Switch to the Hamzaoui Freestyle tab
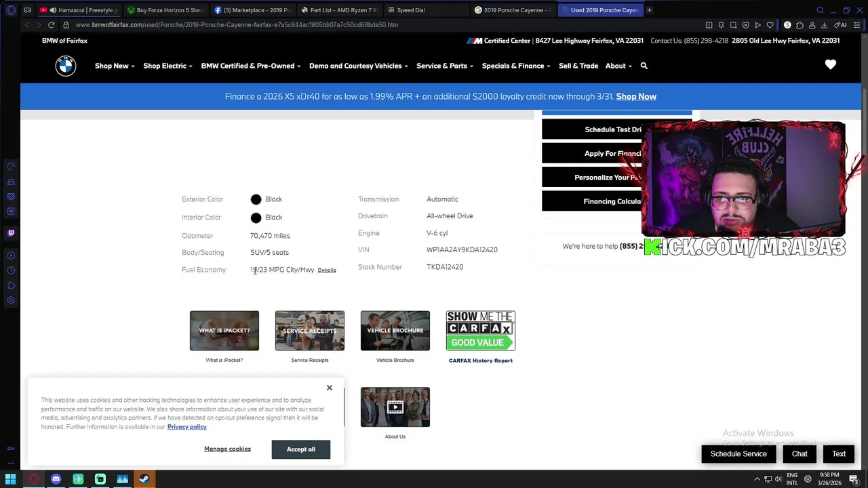 click(79, 10)
